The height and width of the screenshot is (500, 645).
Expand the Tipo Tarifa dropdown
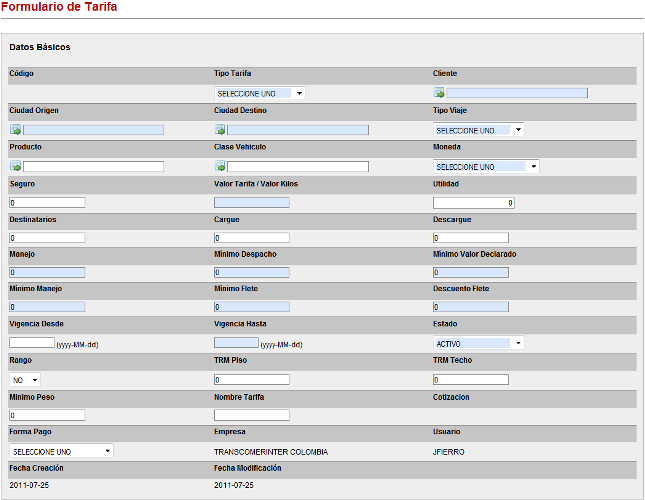click(x=259, y=93)
